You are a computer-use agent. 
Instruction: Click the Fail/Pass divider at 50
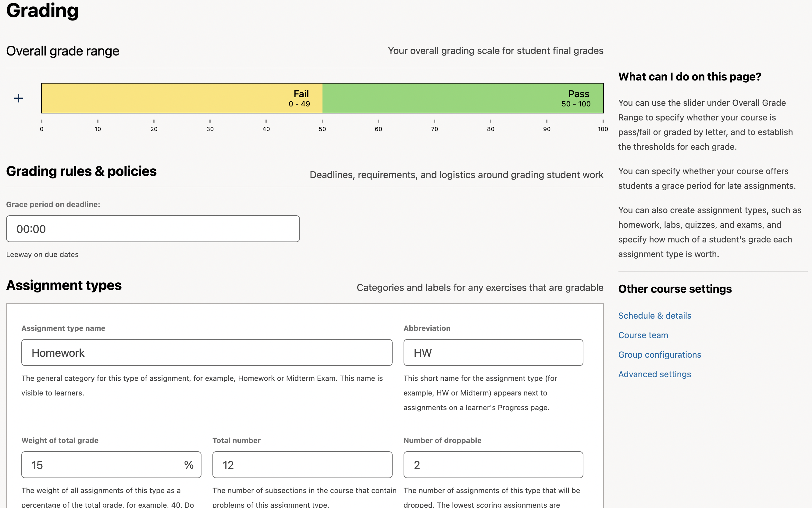(x=322, y=98)
